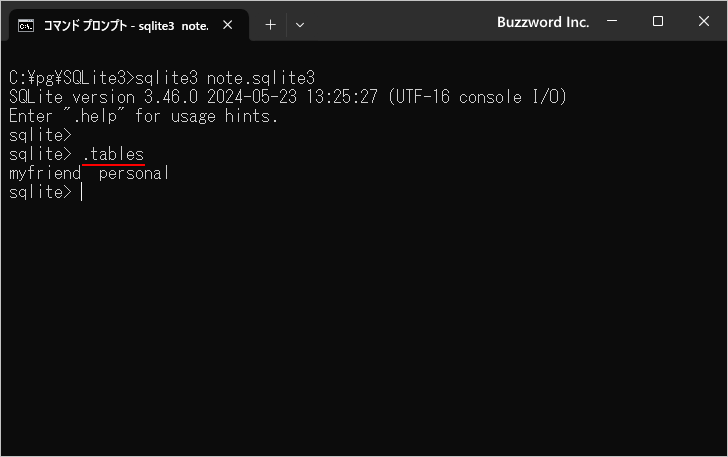Viewport: 728px width, 457px height.
Task: Maximize the terminal window
Action: (x=658, y=22)
